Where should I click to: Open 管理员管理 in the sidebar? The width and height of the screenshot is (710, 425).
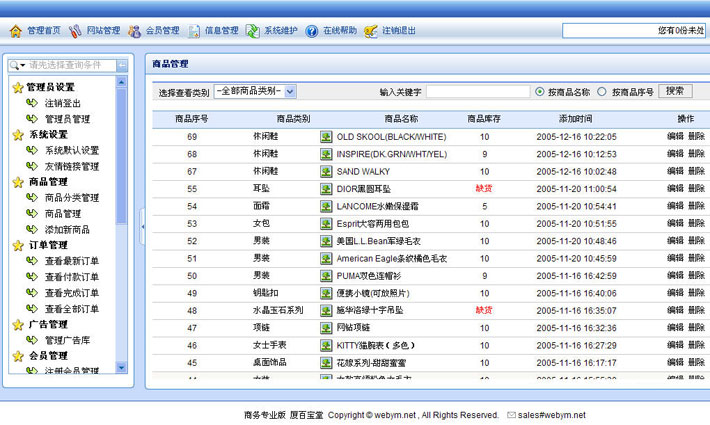67,119
